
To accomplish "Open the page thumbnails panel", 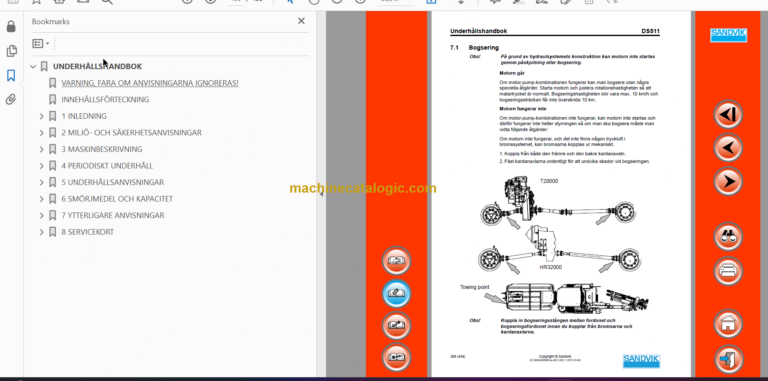I will click(11, 51).
